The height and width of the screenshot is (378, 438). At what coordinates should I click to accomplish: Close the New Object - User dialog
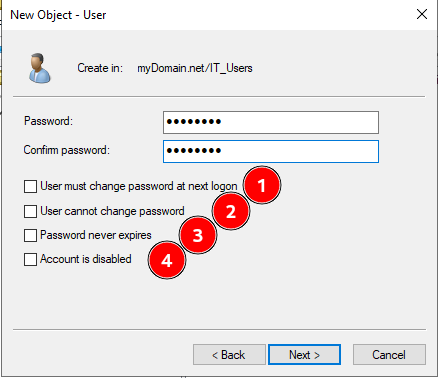coord(422,14)
